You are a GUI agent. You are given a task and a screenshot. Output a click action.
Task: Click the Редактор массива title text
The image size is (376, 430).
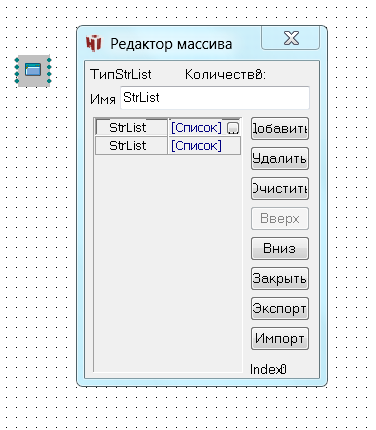point(171,44)
